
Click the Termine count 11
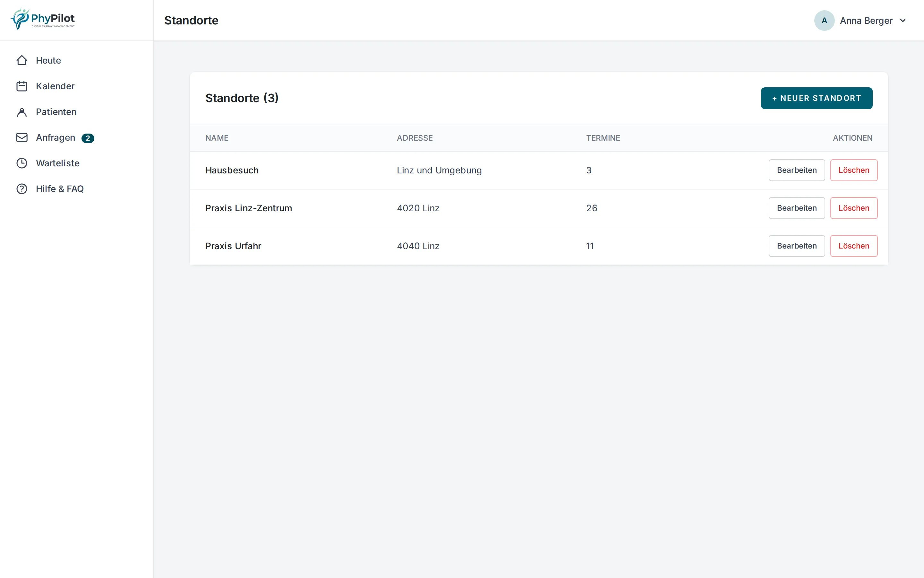[590, 246]
